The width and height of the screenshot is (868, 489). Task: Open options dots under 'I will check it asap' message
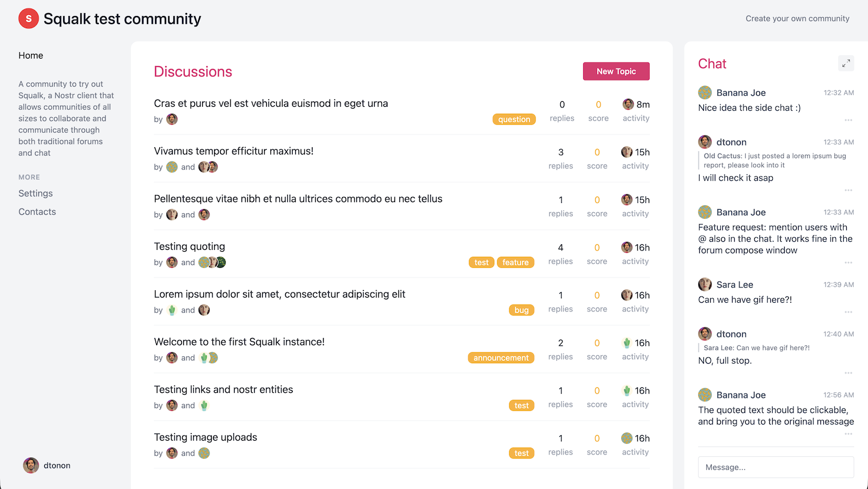click(x=848, y=190)
